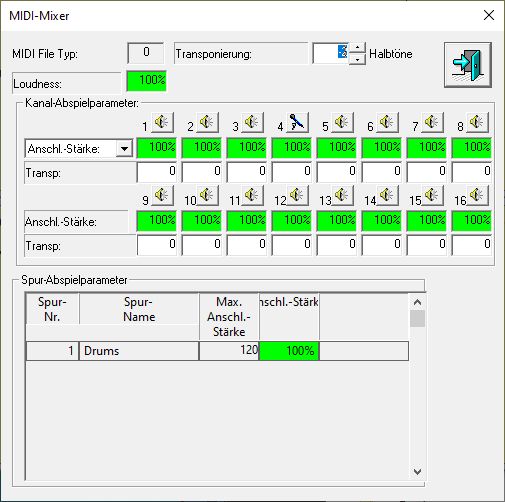Mute channel 9 speaker icon
This screenshot has height=502, width=505.
pos(162,195)
